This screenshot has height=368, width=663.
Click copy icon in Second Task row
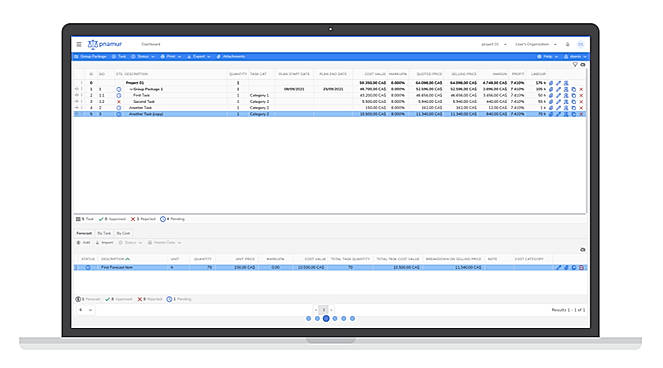574,102
